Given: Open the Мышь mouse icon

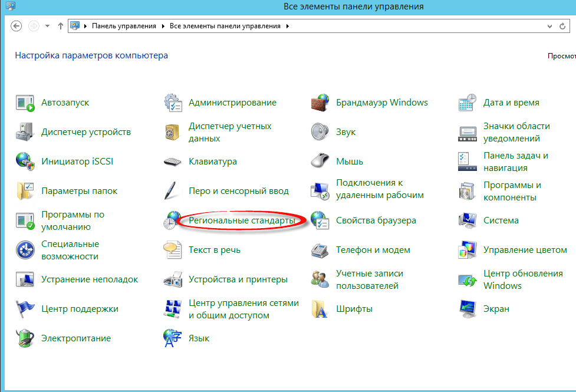Looking at the screenshot, I should pyautogui.click(x=320, y=161).
